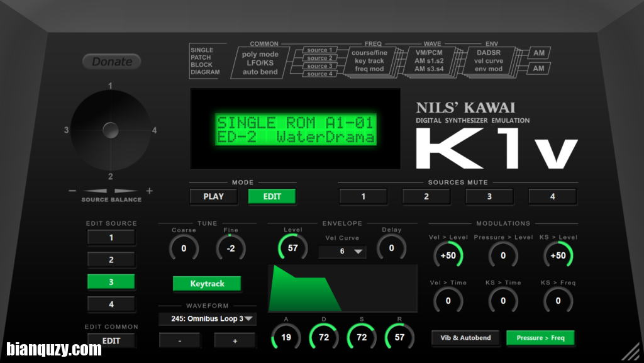Select next waveform with plus button
The height and width of the screenshot is (363, 644).
click(235, 341)
